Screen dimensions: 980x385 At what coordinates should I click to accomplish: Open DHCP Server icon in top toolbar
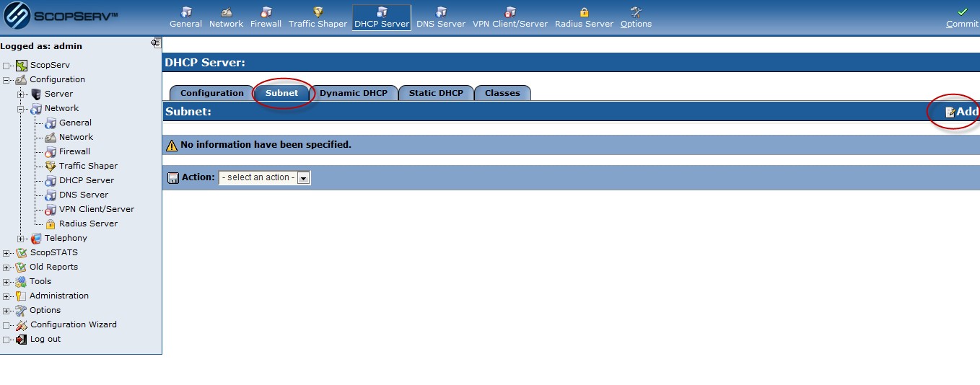[x=382, y=12]
